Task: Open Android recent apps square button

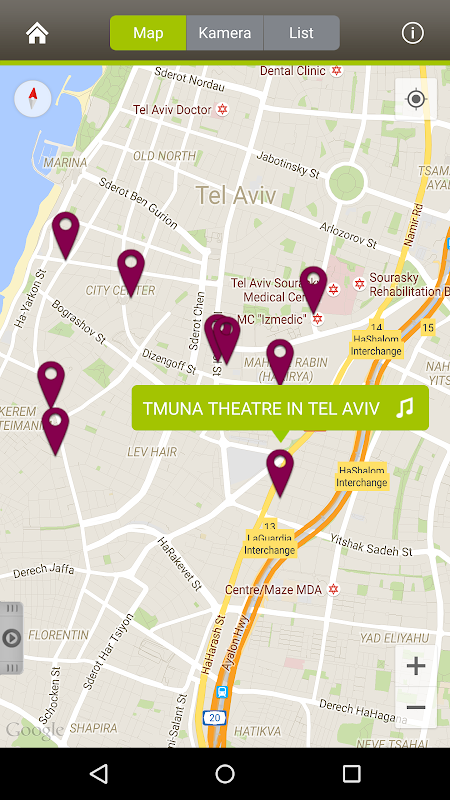Action: (x=351, y=773)
